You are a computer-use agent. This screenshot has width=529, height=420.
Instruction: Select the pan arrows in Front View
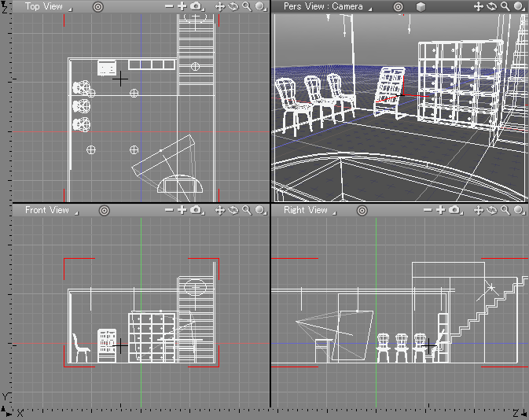[220, 210]
